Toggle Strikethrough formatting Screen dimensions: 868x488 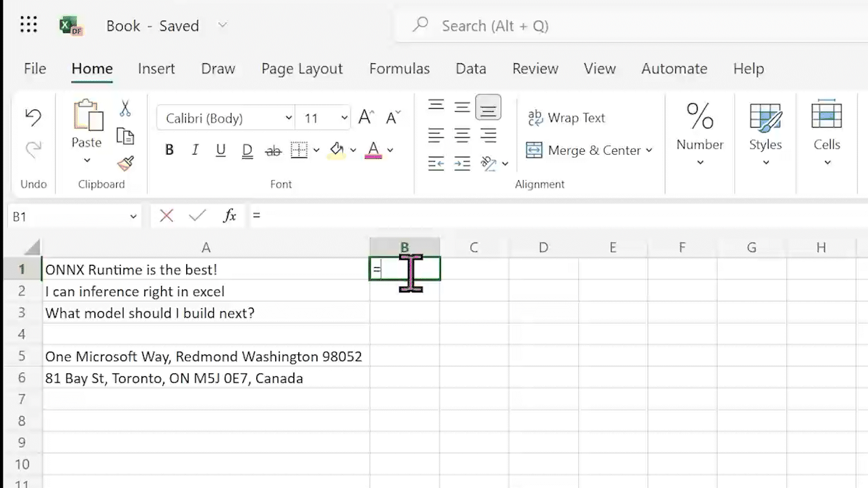coord(273,150)
